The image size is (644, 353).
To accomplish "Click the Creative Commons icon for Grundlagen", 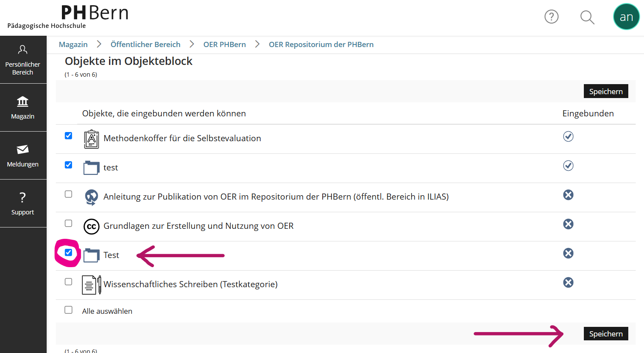I will pyautogui.click(x=91, y=226).
